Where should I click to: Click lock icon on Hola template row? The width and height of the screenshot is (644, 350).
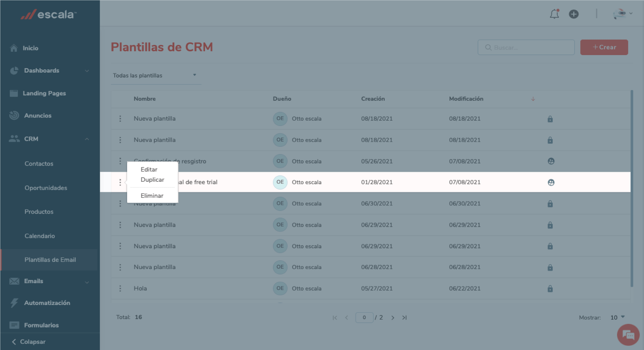[x=550, y=289]
